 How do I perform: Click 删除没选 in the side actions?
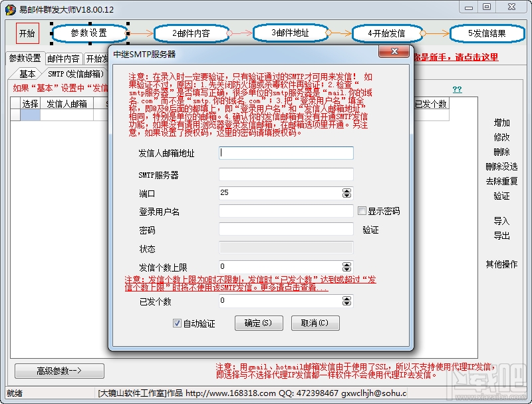coord(502,166)
